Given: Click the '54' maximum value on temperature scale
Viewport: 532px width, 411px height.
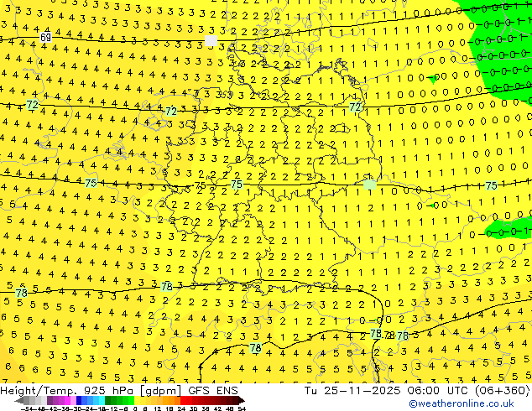Looking at the screenshot, I should 242,408.
